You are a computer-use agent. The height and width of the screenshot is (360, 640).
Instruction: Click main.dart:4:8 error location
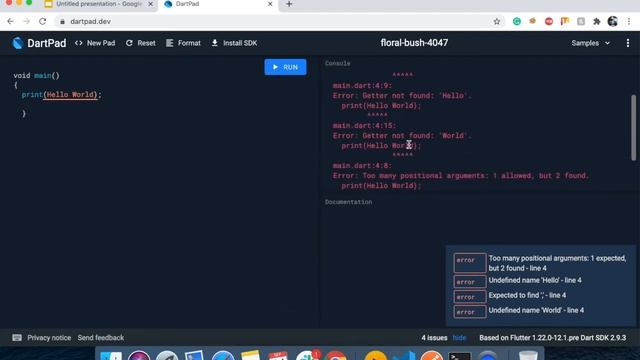[362, 166]
